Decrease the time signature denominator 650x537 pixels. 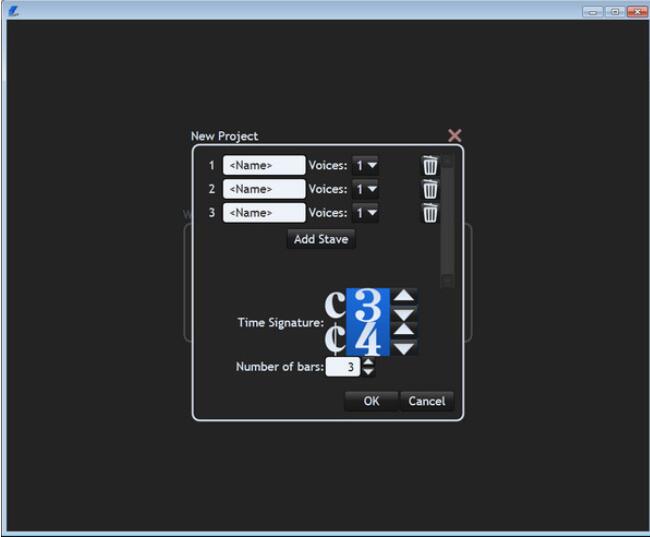click(x=403, y=348)
